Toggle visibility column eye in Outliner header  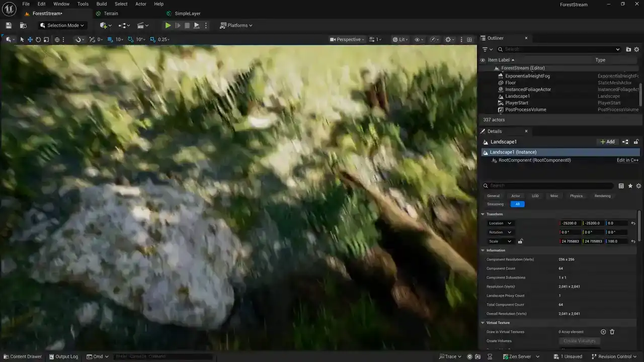[x=482, y=60]
